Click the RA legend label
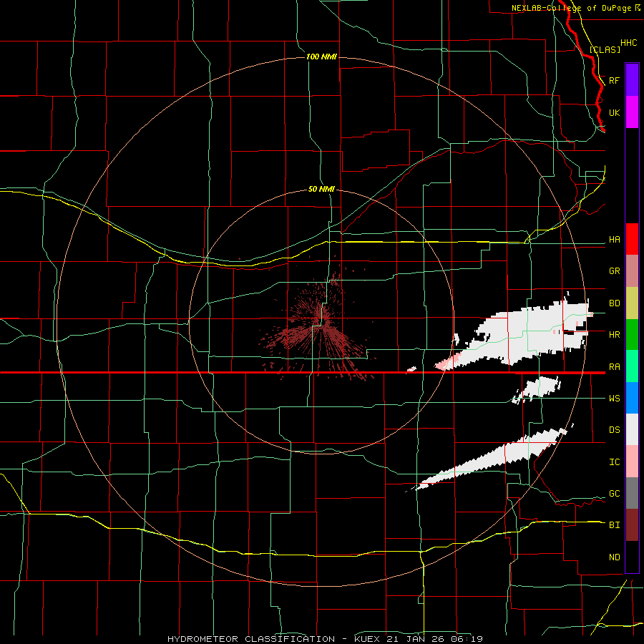 click(614, 367)
